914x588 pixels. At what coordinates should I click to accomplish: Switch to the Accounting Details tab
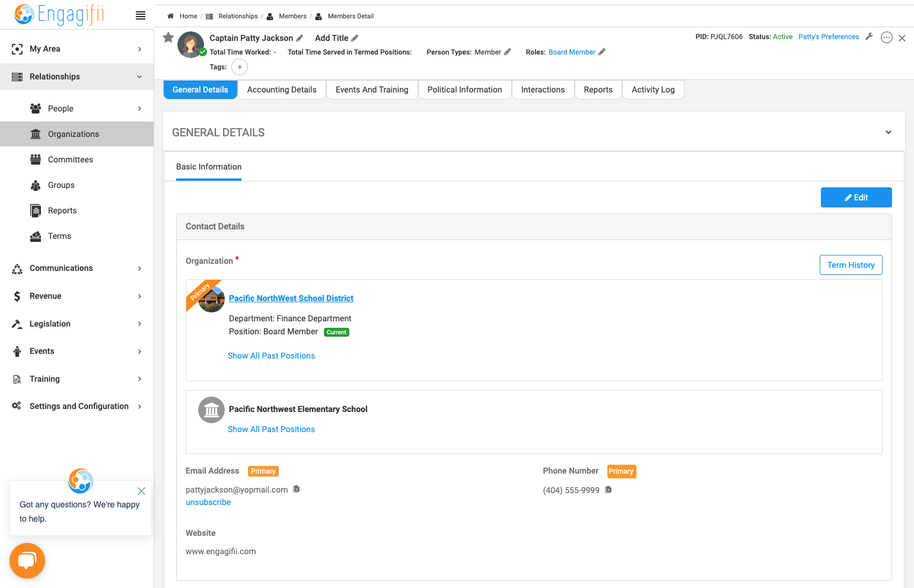(282, 90)
